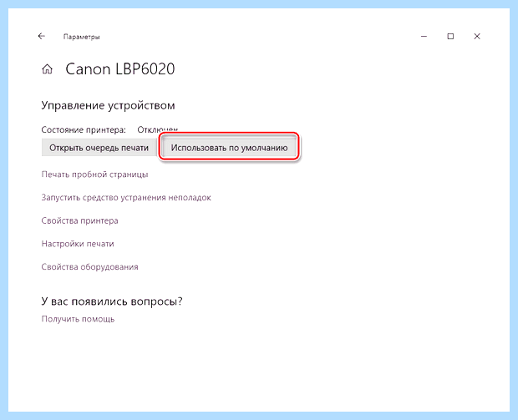Run the troubleshooter link (Запустить средство устранения неполадок)

126,197
